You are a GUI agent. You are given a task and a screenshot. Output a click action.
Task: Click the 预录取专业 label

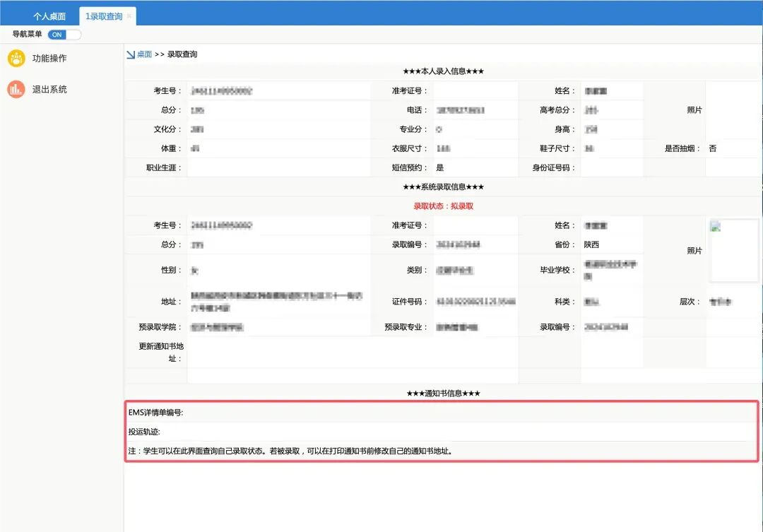click(x=406, y=327)
